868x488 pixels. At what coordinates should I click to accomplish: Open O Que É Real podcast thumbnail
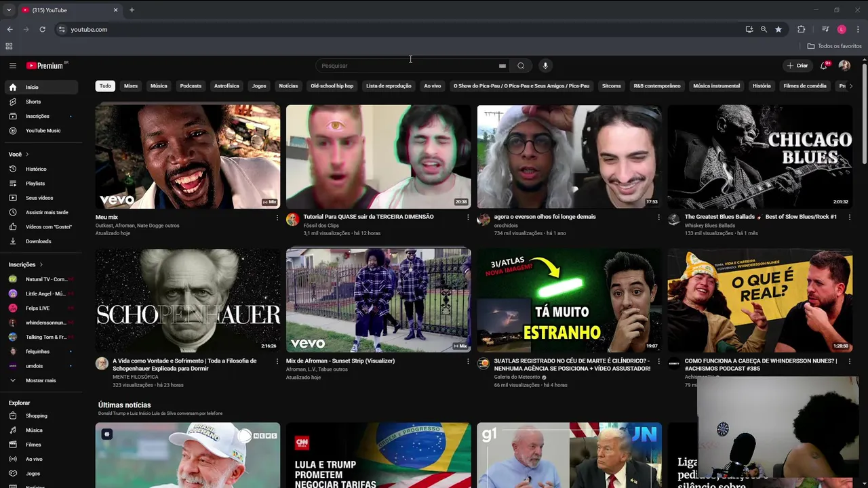pyautogui.click(x=760, y=300)
